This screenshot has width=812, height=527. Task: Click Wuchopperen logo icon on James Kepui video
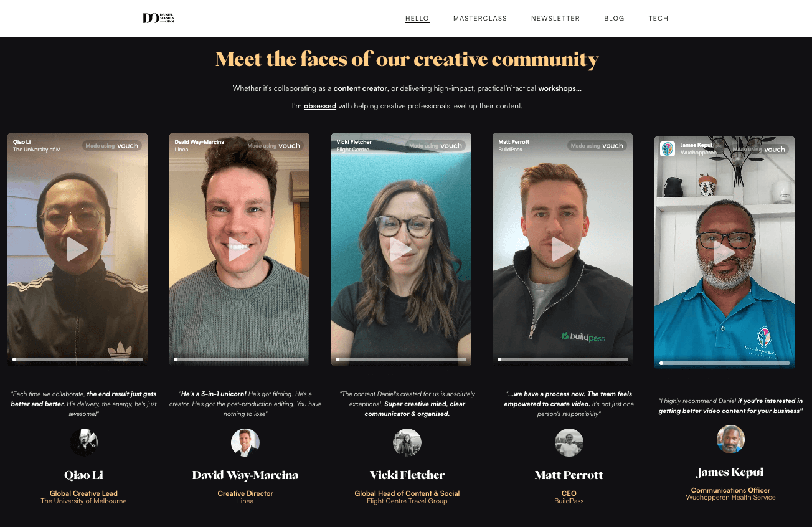668,149
